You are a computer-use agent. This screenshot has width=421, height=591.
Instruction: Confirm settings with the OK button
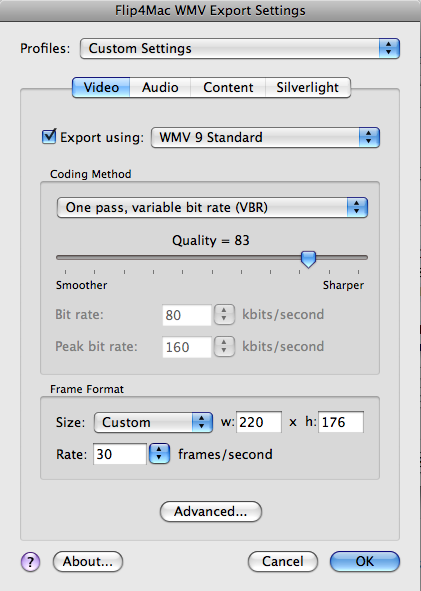365,562
